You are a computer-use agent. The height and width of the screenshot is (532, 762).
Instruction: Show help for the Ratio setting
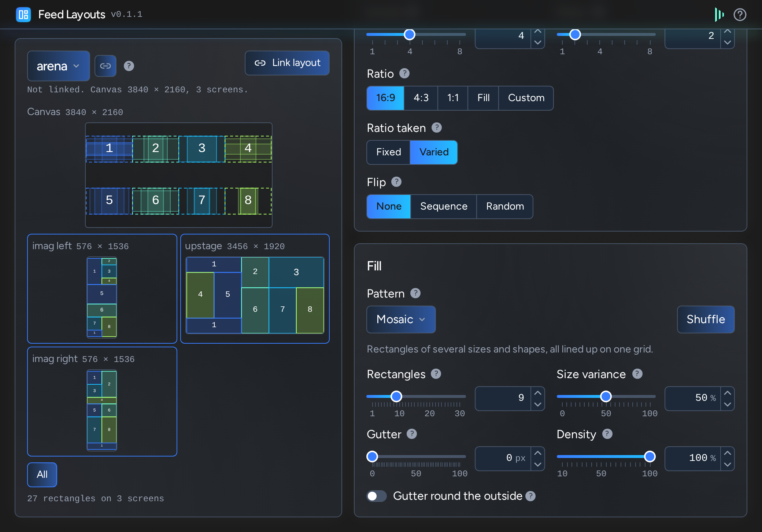coord(404,73)
